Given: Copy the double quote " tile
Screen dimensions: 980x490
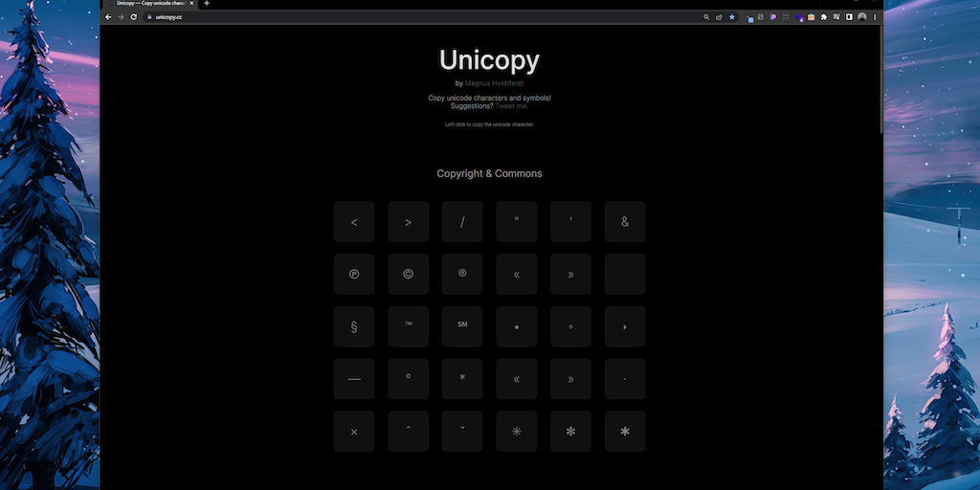Looking at the screenshot, I should pyautogui.click(x=516, y=222).
